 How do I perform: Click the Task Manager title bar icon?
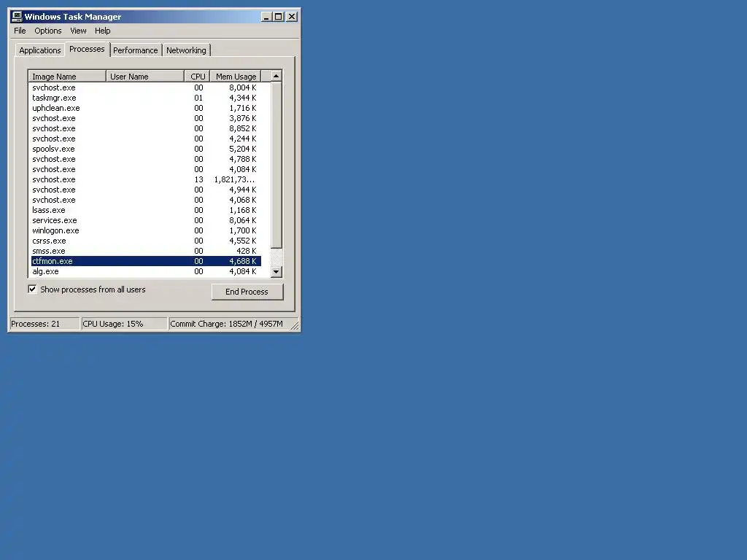pyautogui.click(x=18, y=17)
